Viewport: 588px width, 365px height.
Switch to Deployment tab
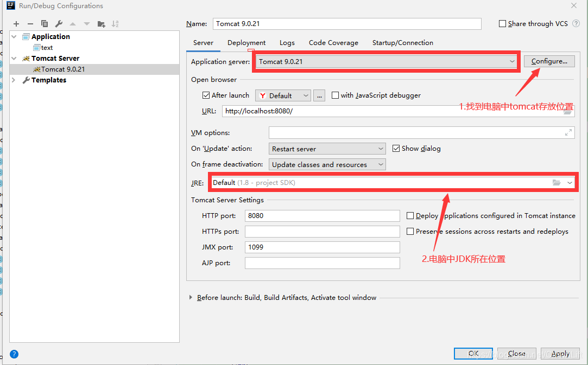point(246,43)
